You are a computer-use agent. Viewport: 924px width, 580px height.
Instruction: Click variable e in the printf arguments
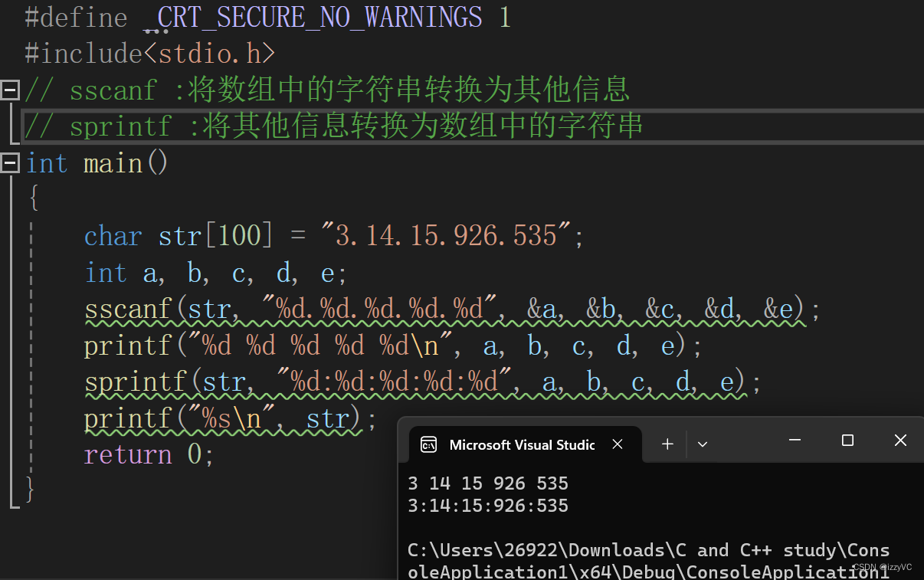tap(667, 345)
